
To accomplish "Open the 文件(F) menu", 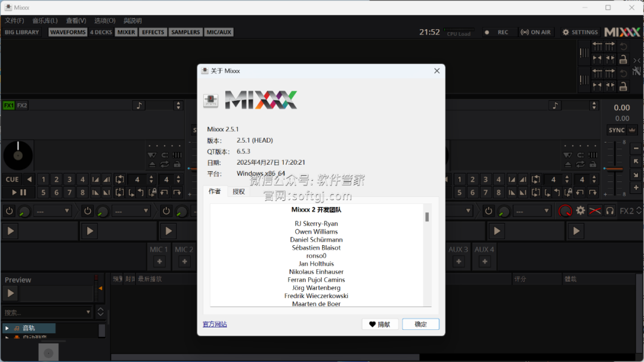I will (14, 20).
